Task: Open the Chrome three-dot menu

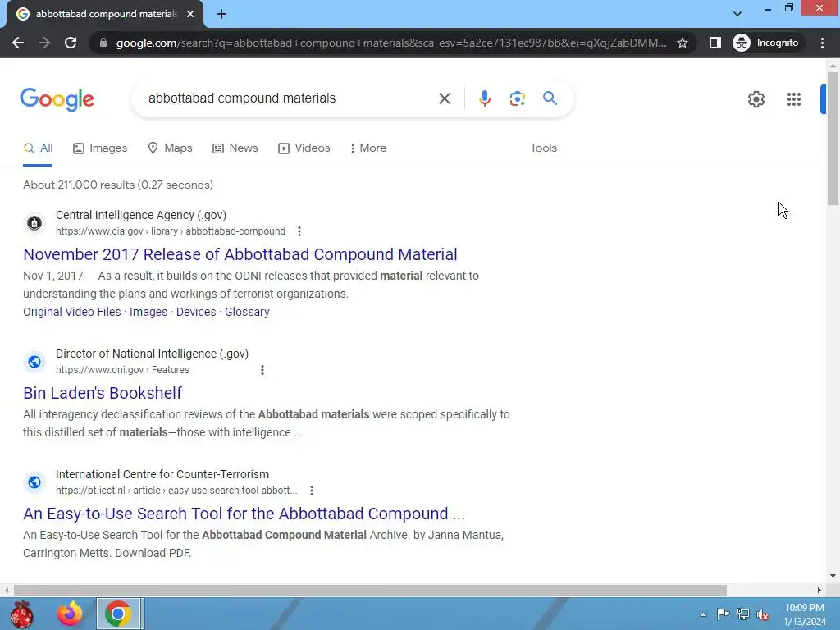Action: click(x=822, y=43)
